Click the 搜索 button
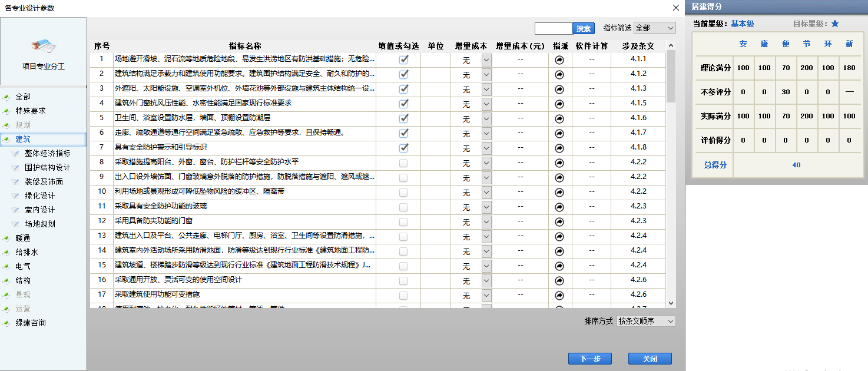The height and width of the screenshot is (371, 868). [584, 28]
